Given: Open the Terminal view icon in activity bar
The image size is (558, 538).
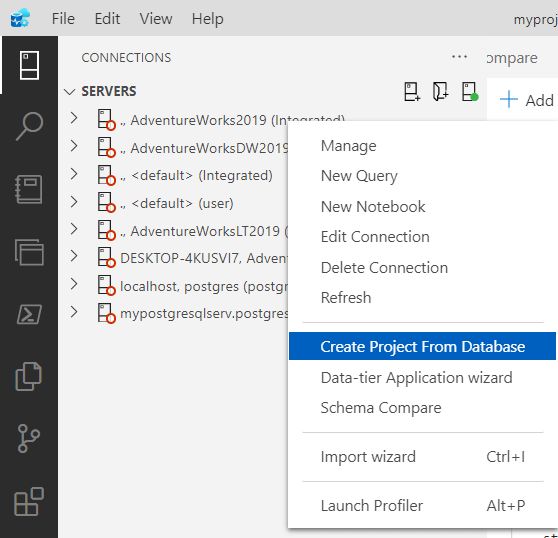Looking at the screenshot, I should 29,314.
